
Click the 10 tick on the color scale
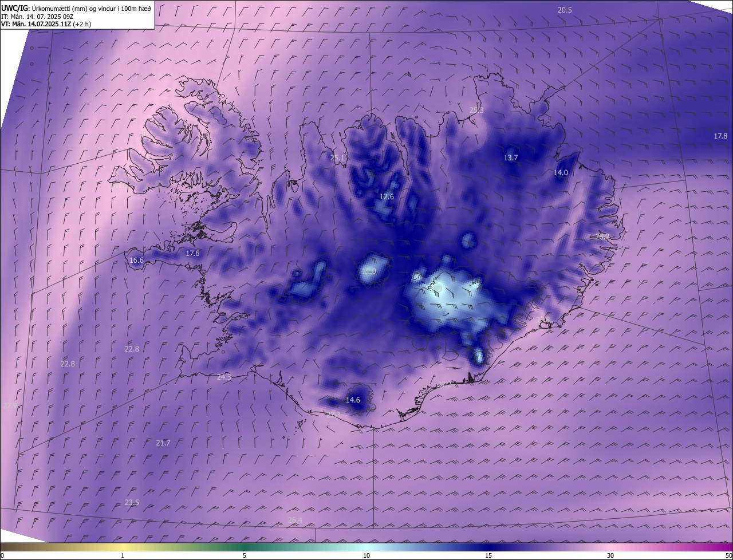point(366,555)
